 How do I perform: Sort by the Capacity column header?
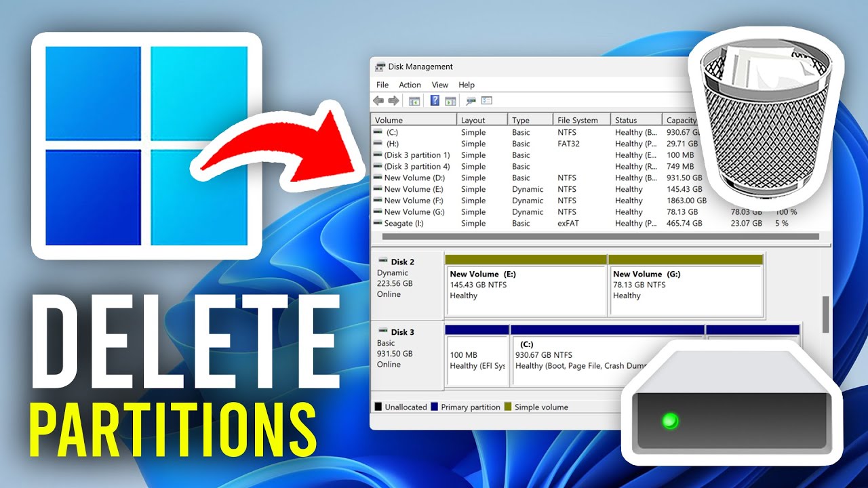tap(682, 120)
